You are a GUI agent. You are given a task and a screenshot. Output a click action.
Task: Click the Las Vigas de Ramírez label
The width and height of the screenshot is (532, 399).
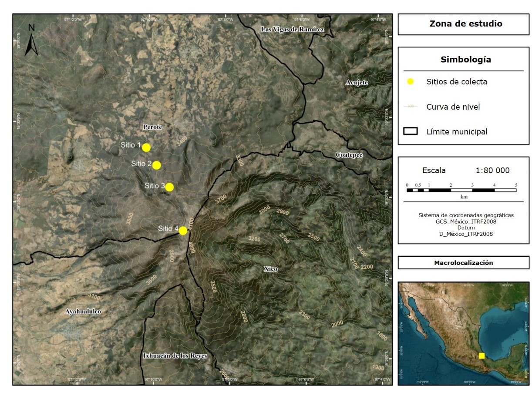pyautogui.click(x=293, y=29)
